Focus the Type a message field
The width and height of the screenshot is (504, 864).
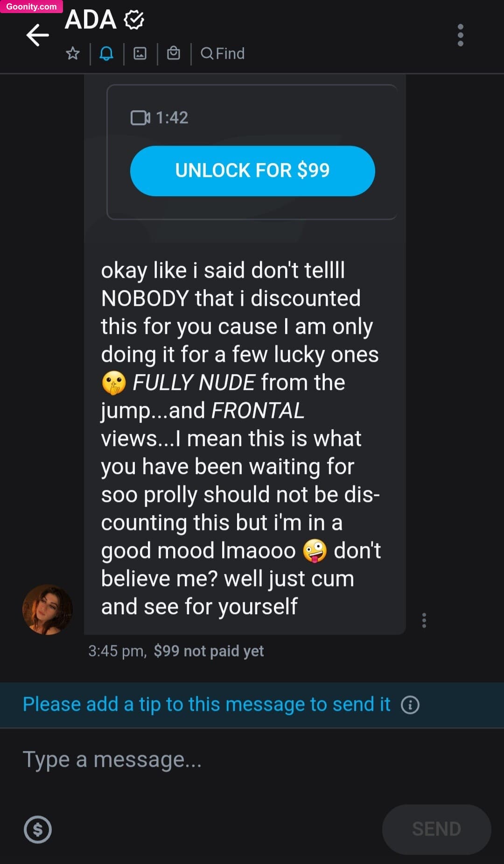[252, 760]
